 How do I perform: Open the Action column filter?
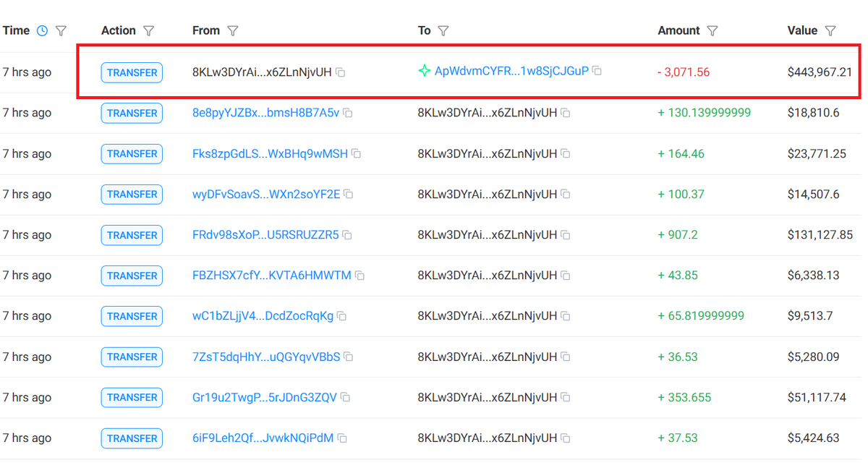coord(149,30)
